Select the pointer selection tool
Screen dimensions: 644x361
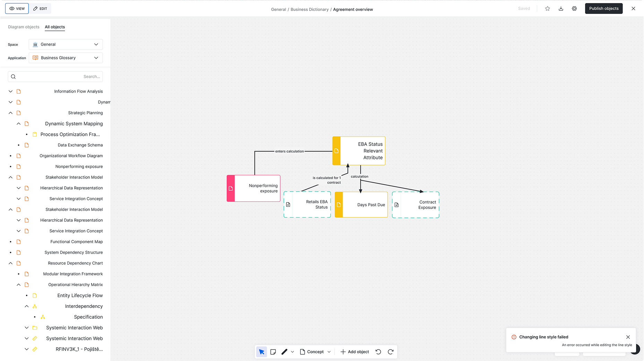pyautogui.click(x=262, y=352)
